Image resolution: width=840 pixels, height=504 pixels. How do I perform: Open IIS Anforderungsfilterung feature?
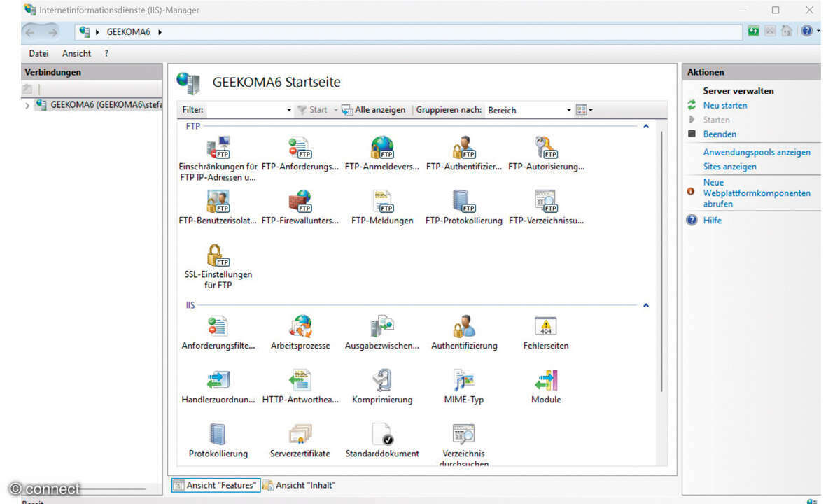click(x=218, y=333)
